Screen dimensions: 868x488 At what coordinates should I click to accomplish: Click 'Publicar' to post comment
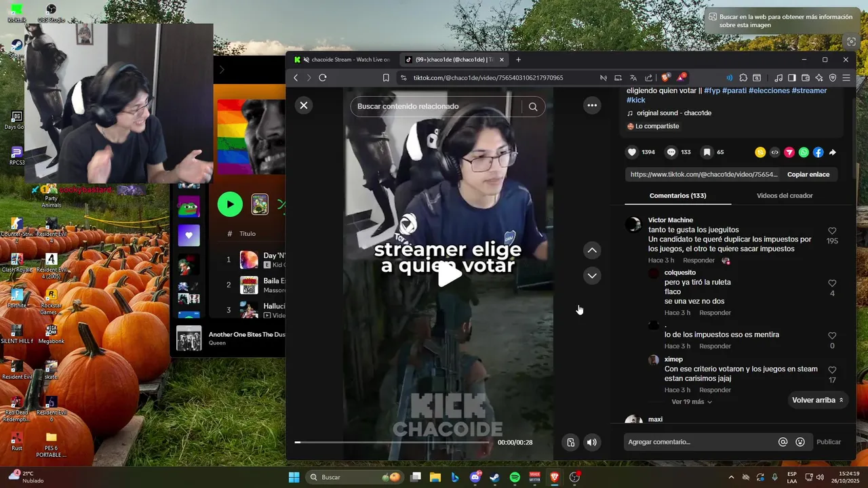coord(828,442)
